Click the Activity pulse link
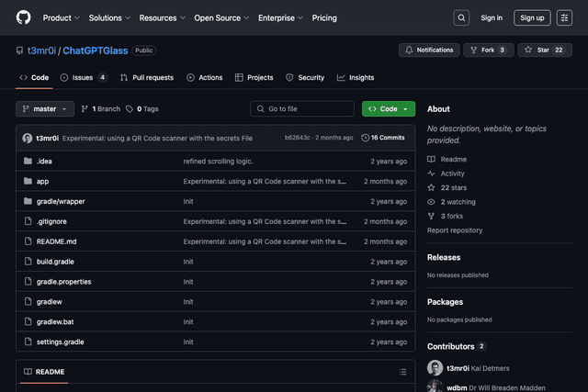Image resolution: width=588 pixels, height=392 pixels. pyautogui.click(x=452, y=174)
